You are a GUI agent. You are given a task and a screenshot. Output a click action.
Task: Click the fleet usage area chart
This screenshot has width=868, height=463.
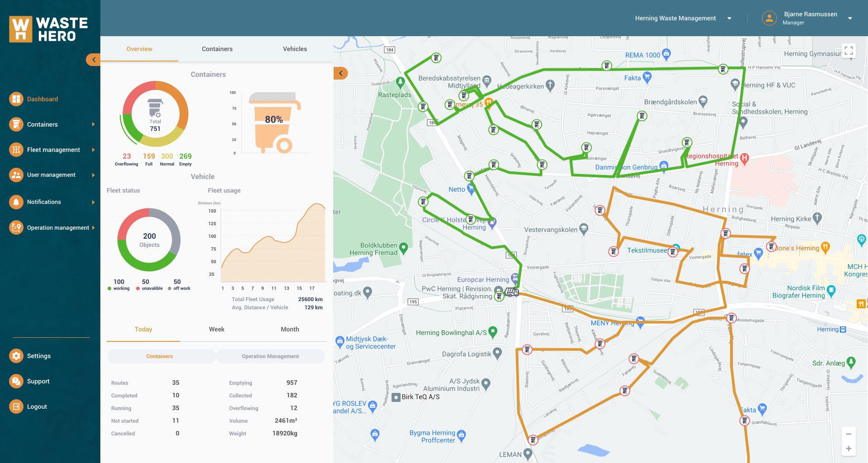[273, 243]
